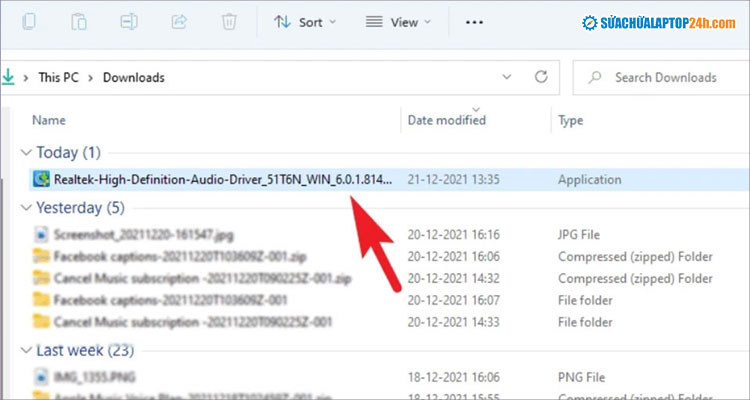The image size is (750, 400).
Task: Sort by the Date modified column header
Action: [x=447, y=120]
